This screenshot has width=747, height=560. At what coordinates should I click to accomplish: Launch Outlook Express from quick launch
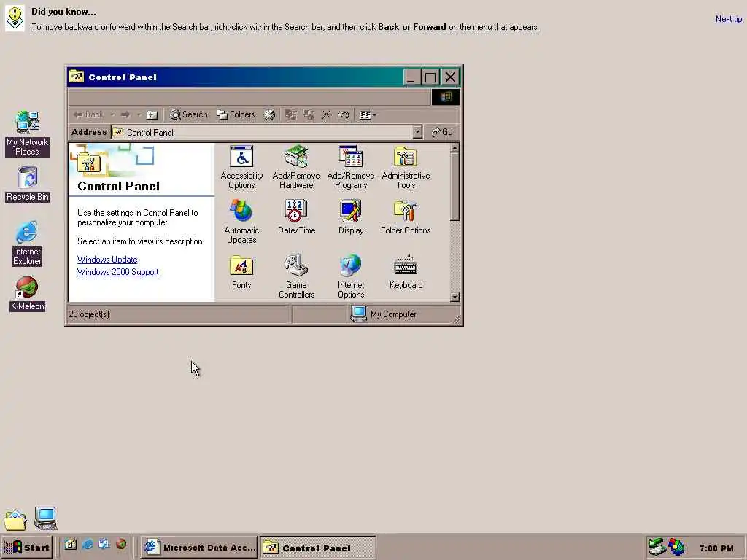pyautogui.click(x=104, y=544)
